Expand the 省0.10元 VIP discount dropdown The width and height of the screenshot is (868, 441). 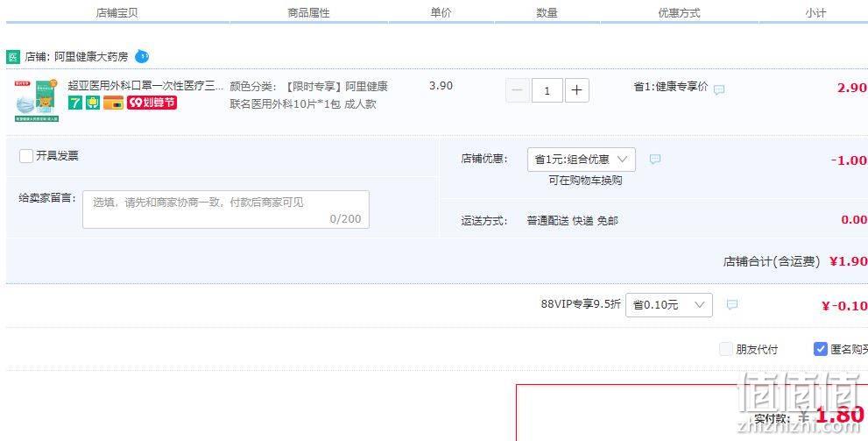point(668,305)
